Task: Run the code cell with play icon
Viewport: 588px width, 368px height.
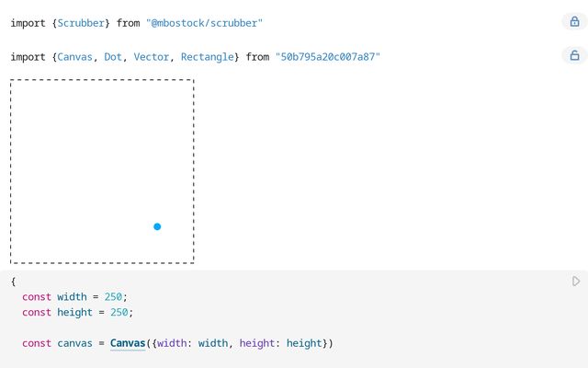Action: point(576,282)
